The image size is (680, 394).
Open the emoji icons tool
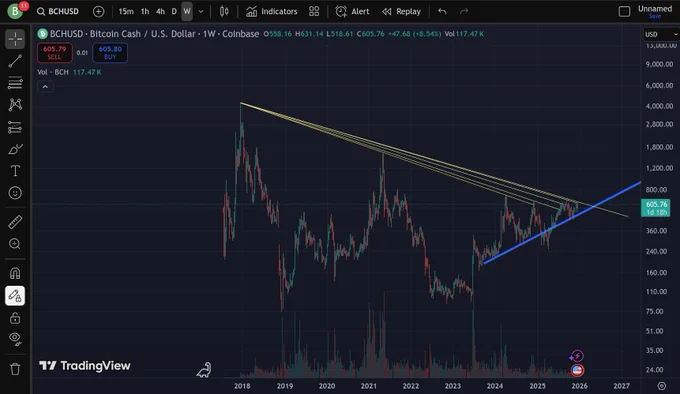coord(15,193)
